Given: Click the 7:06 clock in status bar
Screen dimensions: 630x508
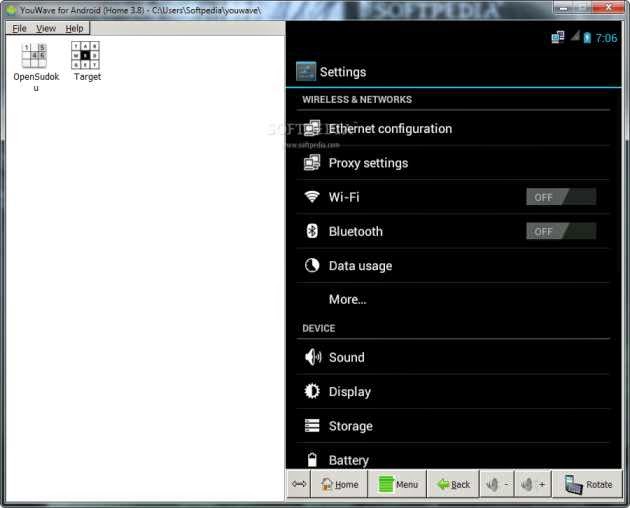Looking at the screenshot, I should click(x=606, y=38).
